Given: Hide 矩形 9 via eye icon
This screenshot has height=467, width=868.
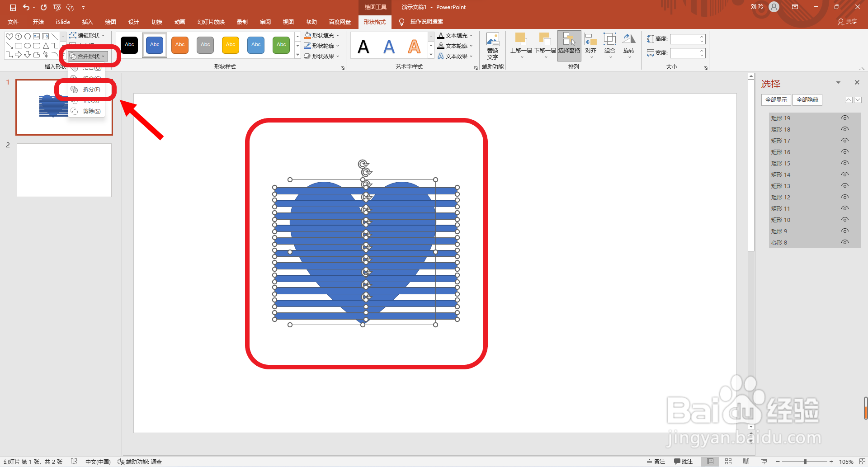Looking at the screenshot, I should pos(844,231).
